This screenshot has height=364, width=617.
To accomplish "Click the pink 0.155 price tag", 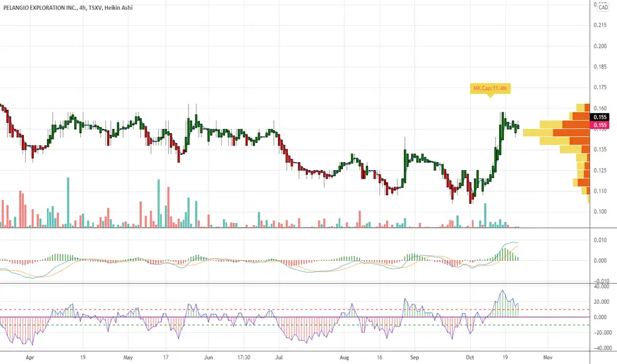I will (x=600, y=125).
